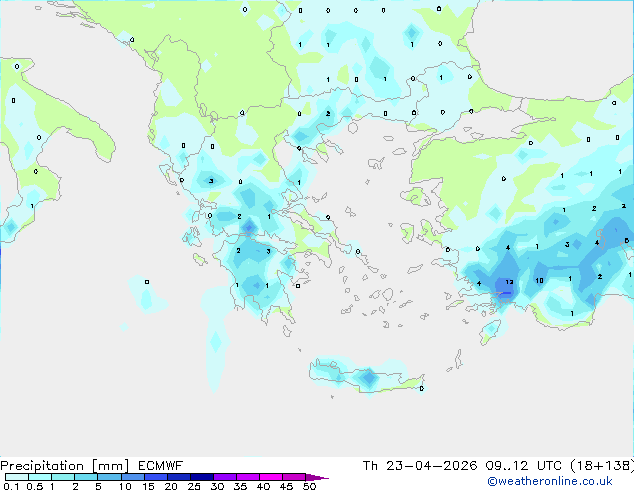Select the 20–25 mm legend color swatch
The image size is (634, 490).
tap(179, 477)
